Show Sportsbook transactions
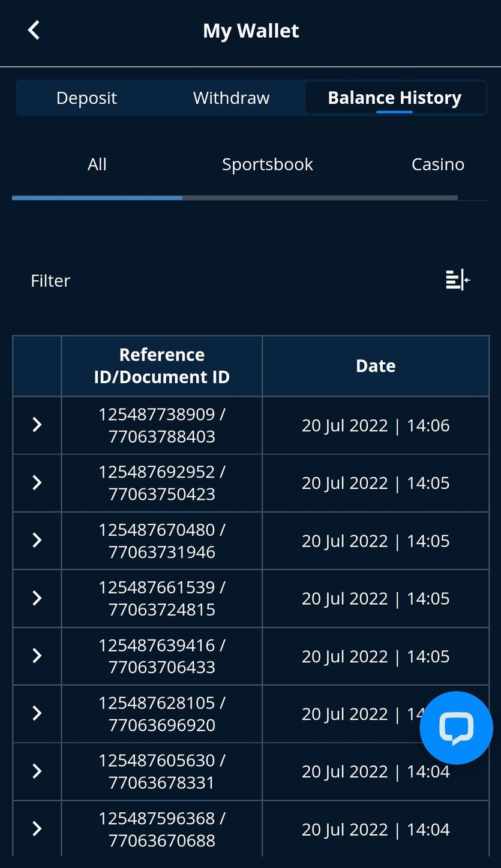 tap(268, 164)
